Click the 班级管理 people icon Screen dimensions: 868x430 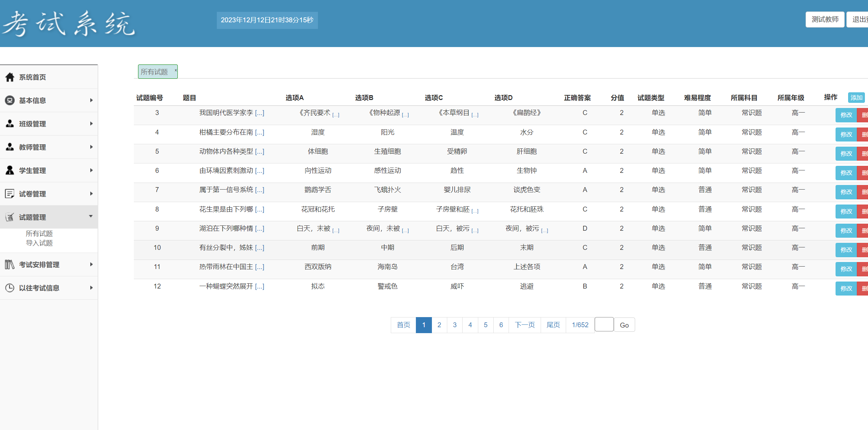tap(10, 124)
